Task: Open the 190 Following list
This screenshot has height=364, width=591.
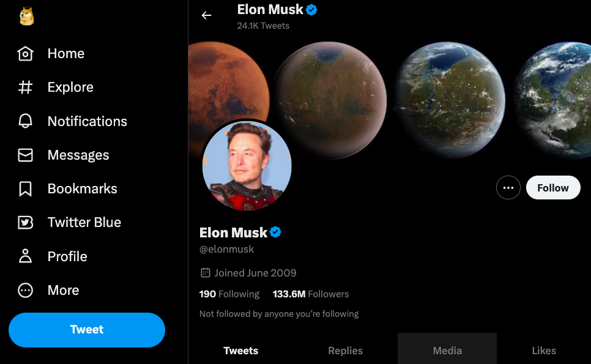Action: pos(229,294)
